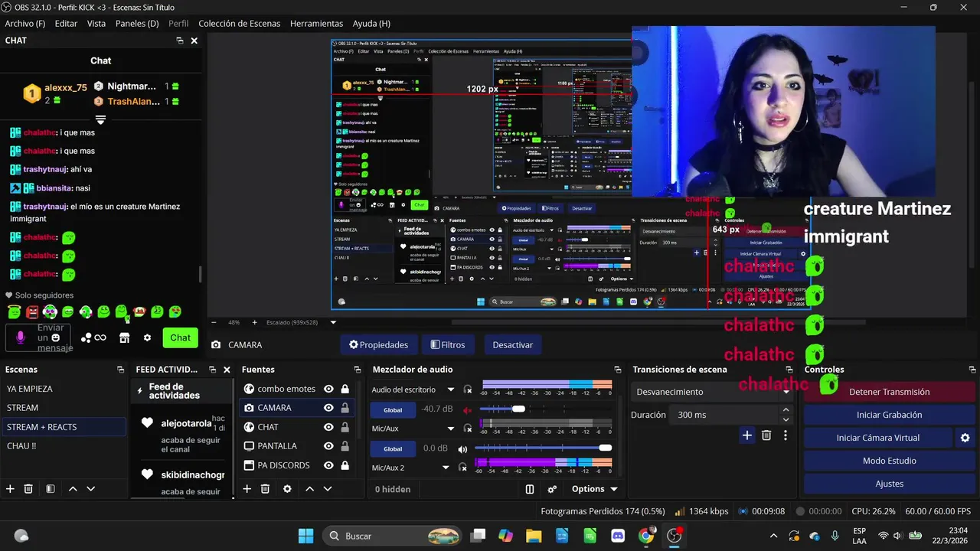Open transition properties three-dot menu
980x551 pixels.
785,435
